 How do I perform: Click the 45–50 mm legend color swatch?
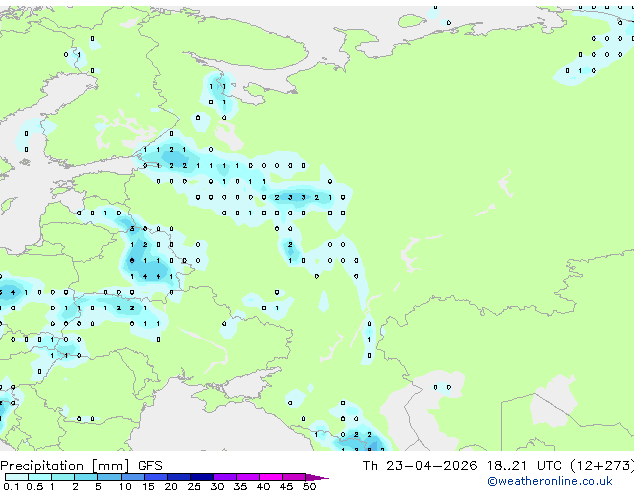pyautogui.click(x=294, y=477)
